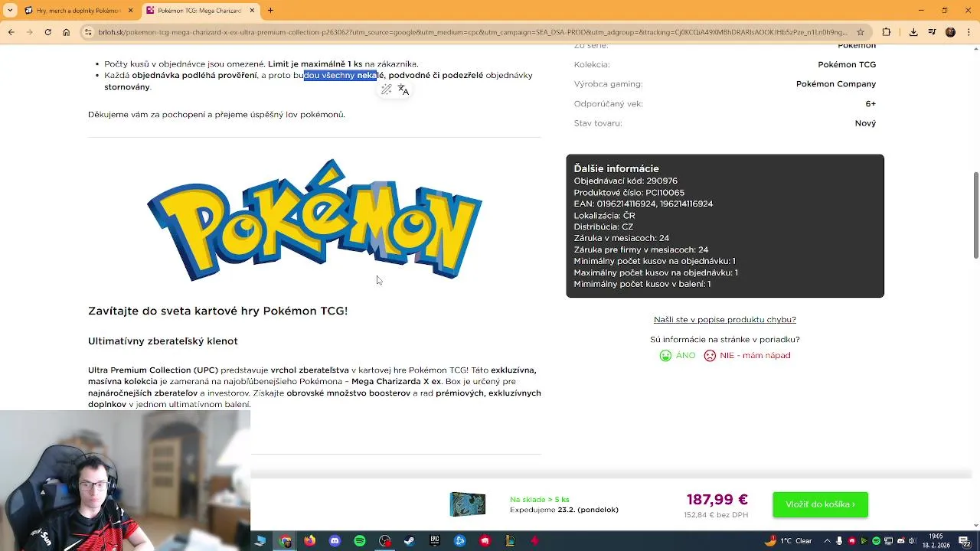Screen dimensions: 980x551
Task: Click the scrollbar down arrow
Action: pyautogui.click(x=975, y=526)
